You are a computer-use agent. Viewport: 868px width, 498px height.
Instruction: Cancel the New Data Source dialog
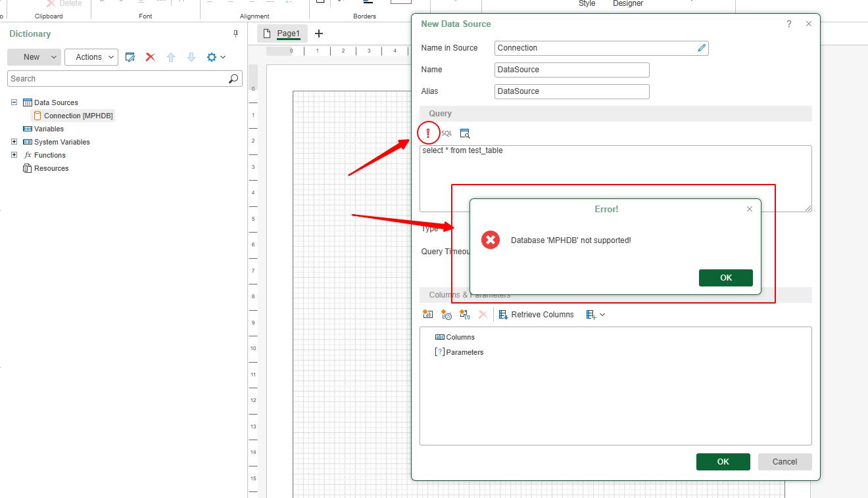click(x=785, y=462)
